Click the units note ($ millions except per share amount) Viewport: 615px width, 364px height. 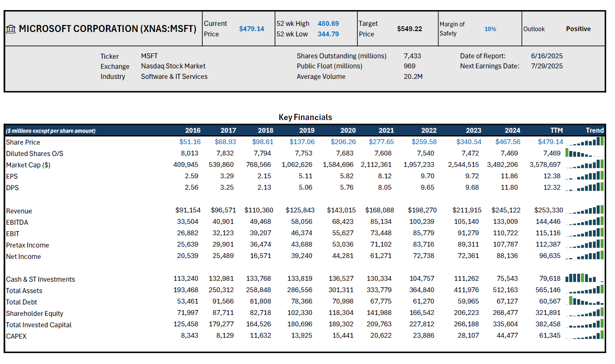click(x=50, y=131)
